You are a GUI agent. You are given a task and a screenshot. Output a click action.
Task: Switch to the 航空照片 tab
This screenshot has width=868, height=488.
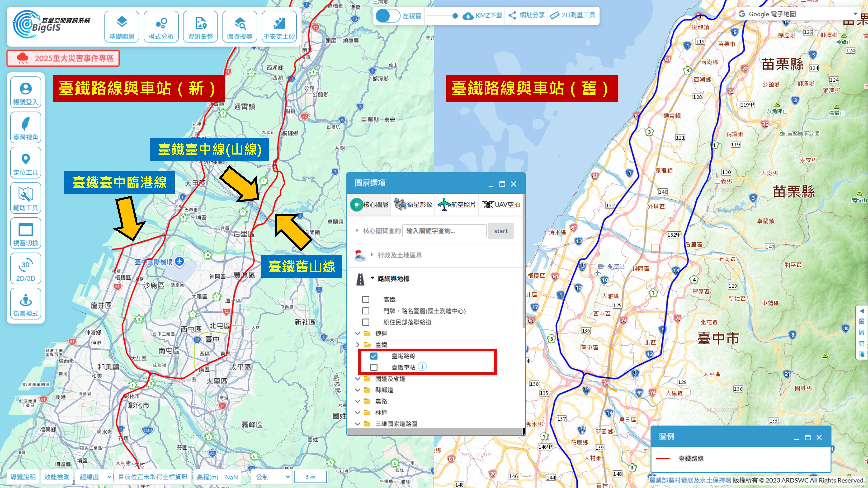point(456,204)
